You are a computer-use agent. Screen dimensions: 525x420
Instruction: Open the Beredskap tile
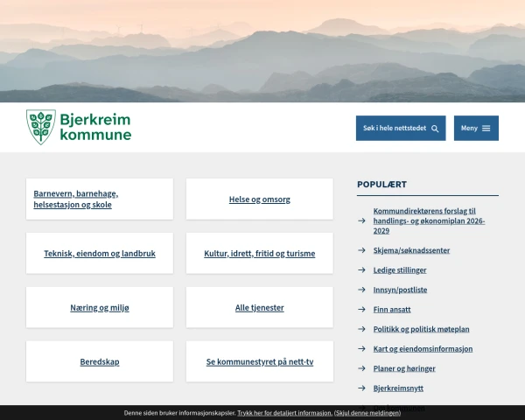pyautogui.click(x=100, y=361)
